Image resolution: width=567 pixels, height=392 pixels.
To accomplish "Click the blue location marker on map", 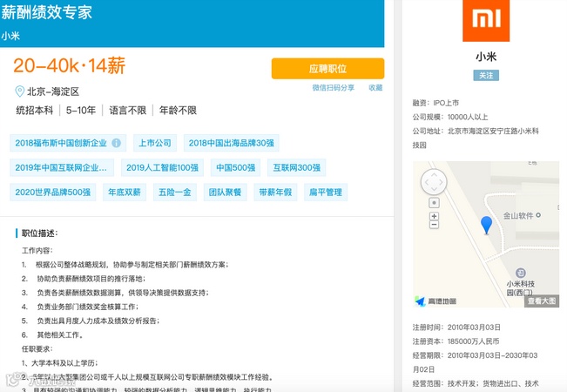I will (486, 225).
